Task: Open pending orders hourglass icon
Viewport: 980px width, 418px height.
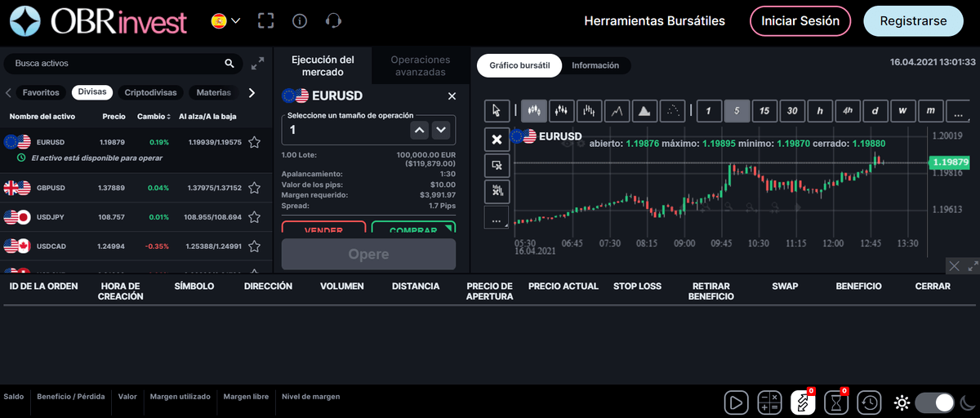Action: [835, 402]
